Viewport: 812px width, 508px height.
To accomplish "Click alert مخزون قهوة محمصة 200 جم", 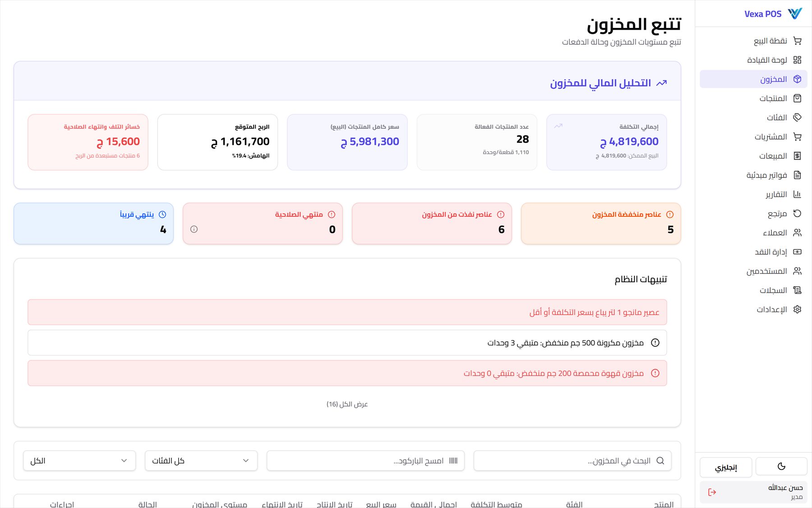I will pyautogui.click(x=347, y=373).
